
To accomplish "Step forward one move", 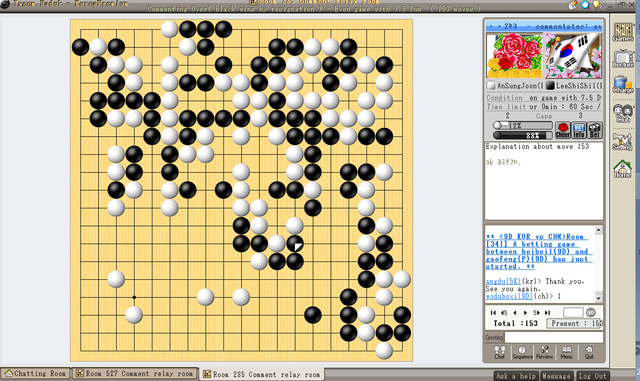I will [x=525, y=313].
